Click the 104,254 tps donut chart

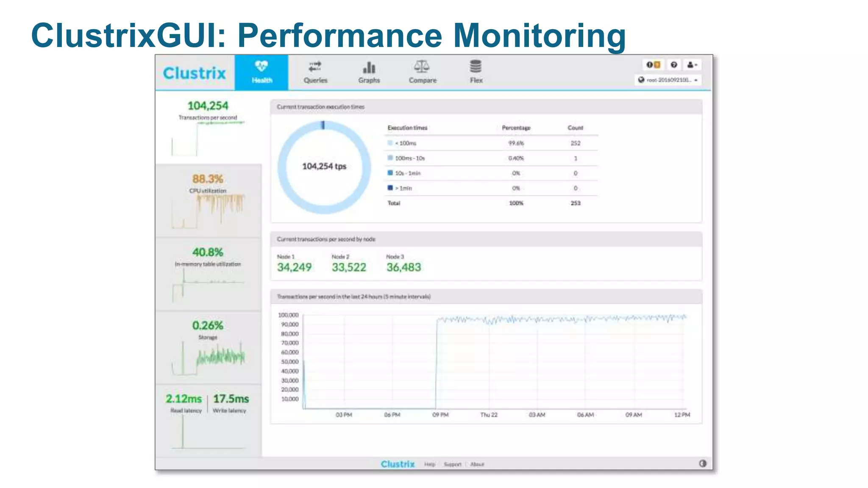(324, 167)
